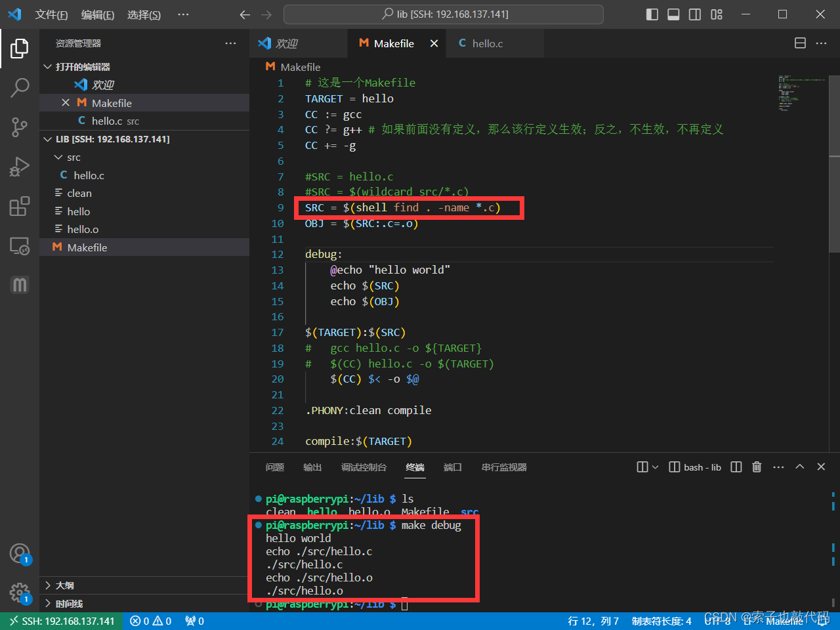Open the Source Control view

(x=20, y=127)
